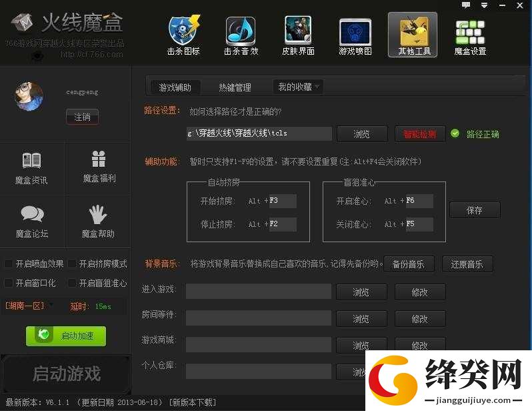Click the 延时 15ms latency value
This screenshot has height=411, width=532.
(103, 306)
